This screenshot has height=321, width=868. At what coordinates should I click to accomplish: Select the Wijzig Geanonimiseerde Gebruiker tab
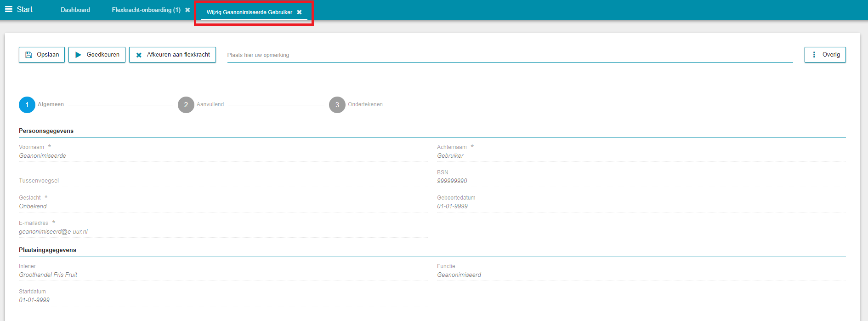tap(250, 12)
